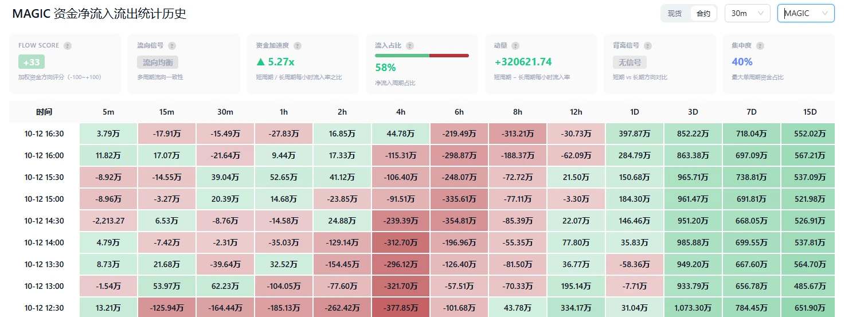Click the 5m column header
This screenshot has width=868, height=317.
tap(108, 112)
